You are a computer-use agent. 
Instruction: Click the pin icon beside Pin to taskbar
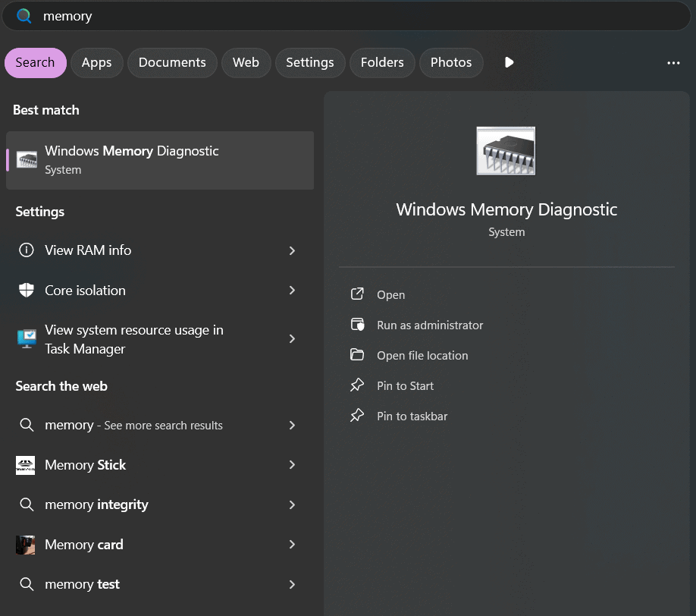(357, 415)
